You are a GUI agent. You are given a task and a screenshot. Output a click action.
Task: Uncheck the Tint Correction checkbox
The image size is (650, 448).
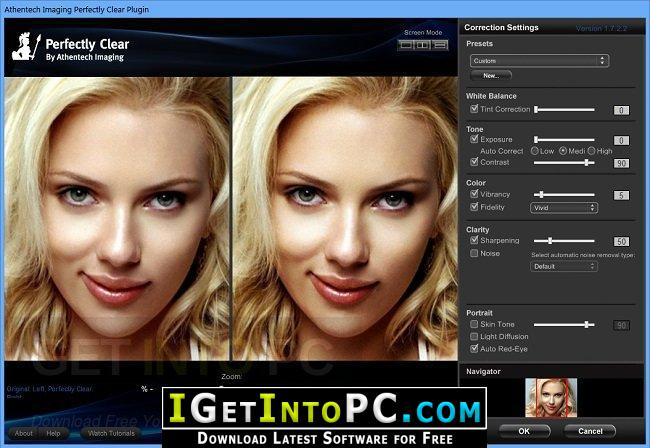(474, 109)
